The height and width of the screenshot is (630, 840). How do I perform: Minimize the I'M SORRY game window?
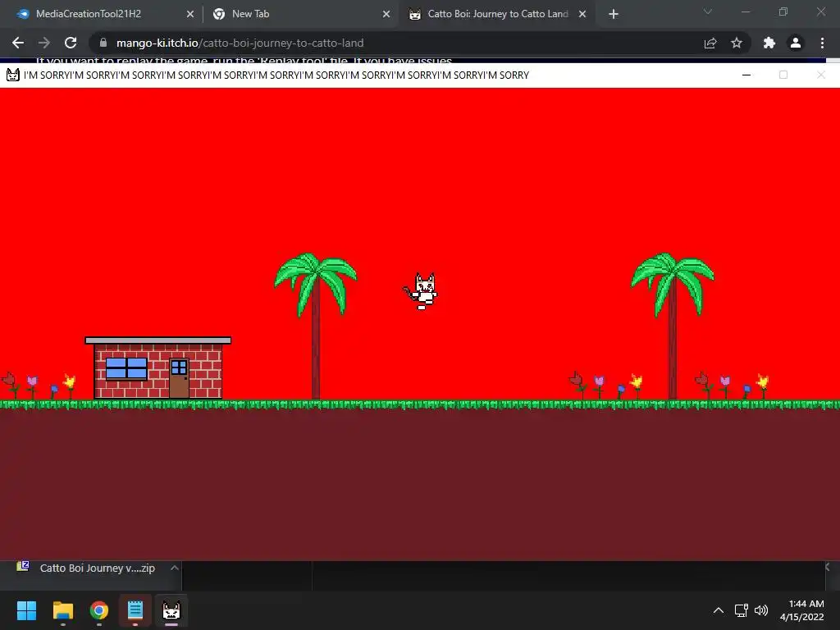[x=746, y=75]
